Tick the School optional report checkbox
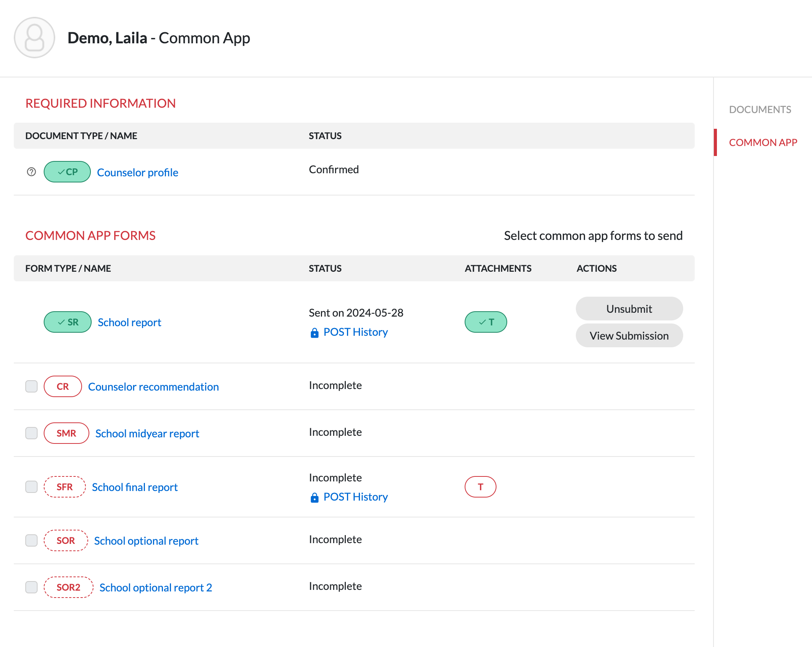Screen dimensions: 812x647 tap(31, 540)
